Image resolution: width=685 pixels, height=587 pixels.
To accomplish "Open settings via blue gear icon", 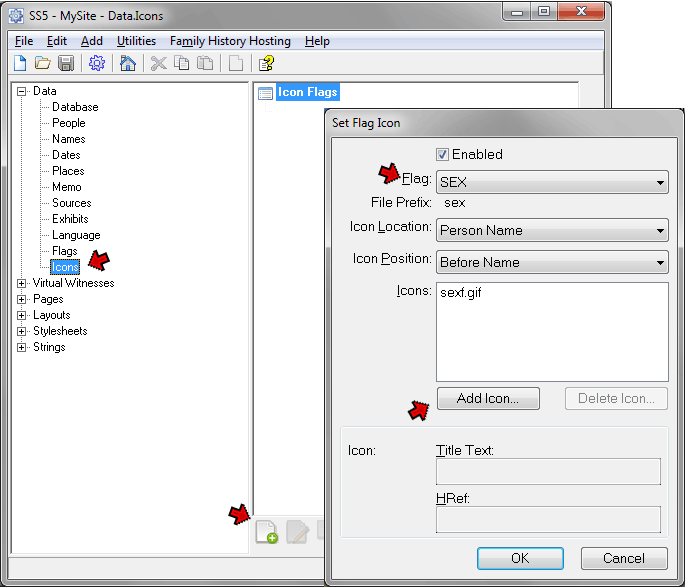I will (x=97, y=63).
